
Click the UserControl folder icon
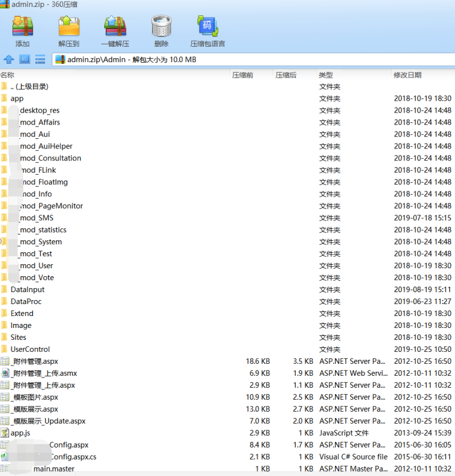pos(4,349)
